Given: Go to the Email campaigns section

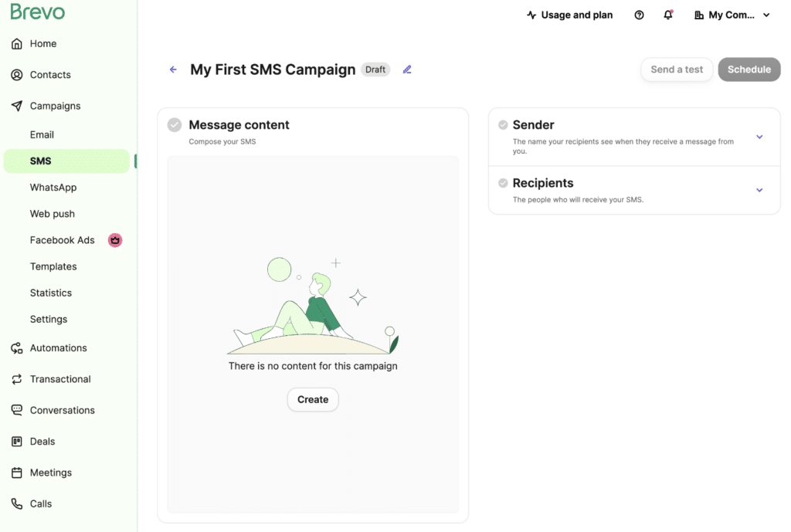Looking at the screenshot, I should [42, 134].
